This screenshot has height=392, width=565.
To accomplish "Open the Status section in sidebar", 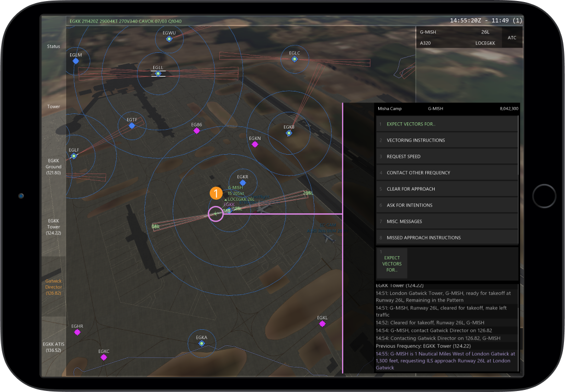I will pyautogui.click(x=53, y=47).
